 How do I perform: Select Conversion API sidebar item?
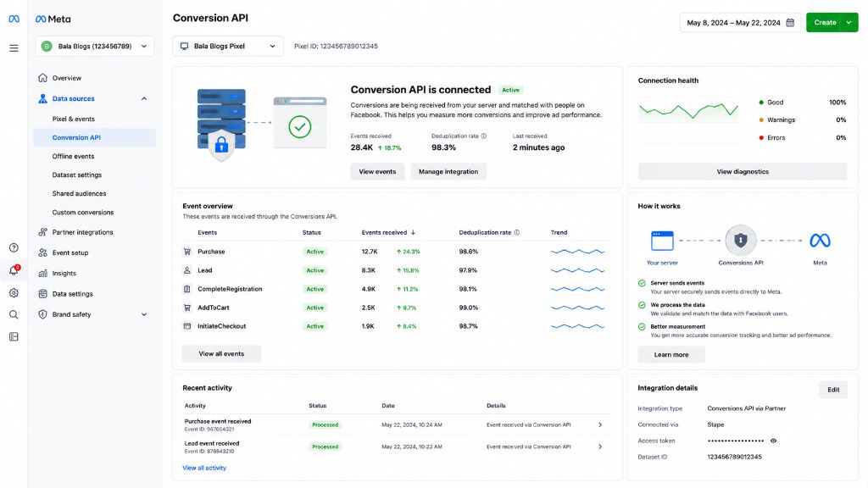click(x=94, y=137)
